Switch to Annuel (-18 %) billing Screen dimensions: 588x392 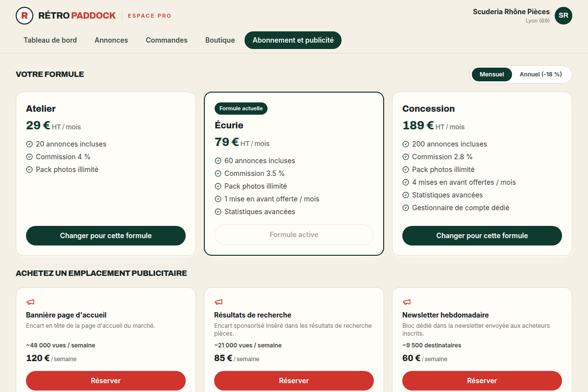(x=540, y=74)
